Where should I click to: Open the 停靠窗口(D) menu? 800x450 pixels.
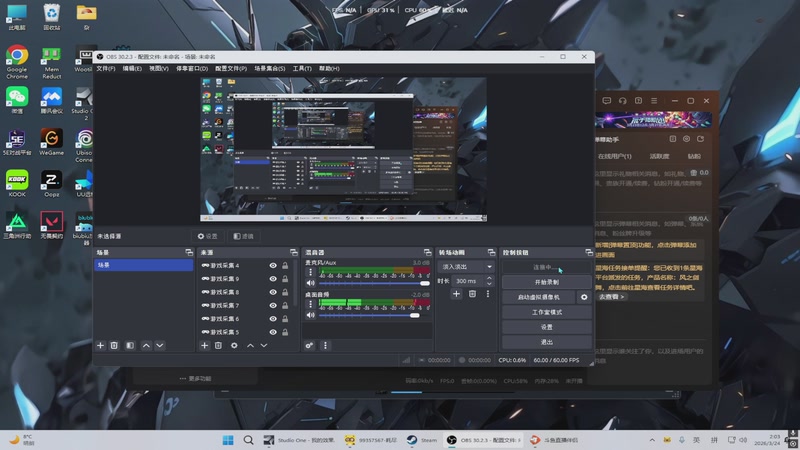coord(192,68)
